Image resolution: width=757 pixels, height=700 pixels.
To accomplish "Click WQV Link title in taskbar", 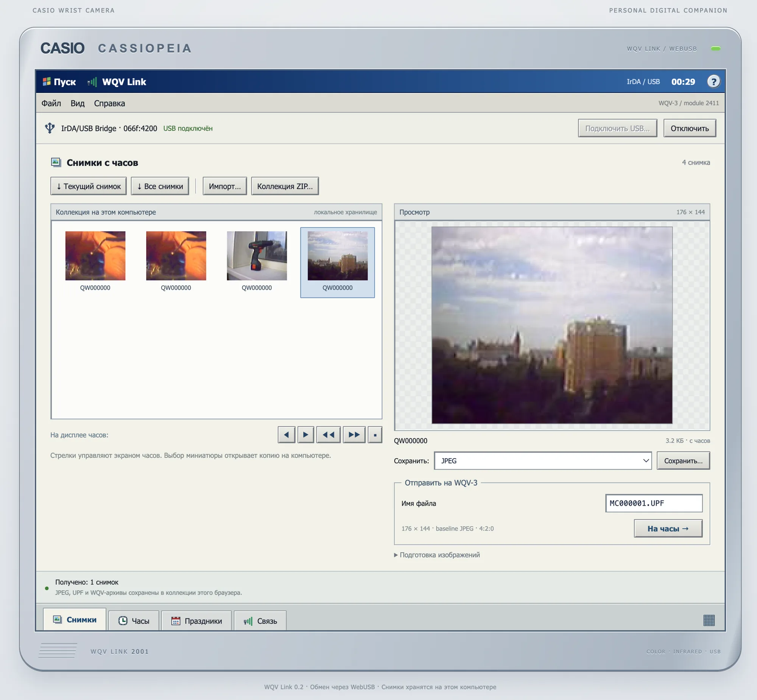I will click(x=124, y=82).
